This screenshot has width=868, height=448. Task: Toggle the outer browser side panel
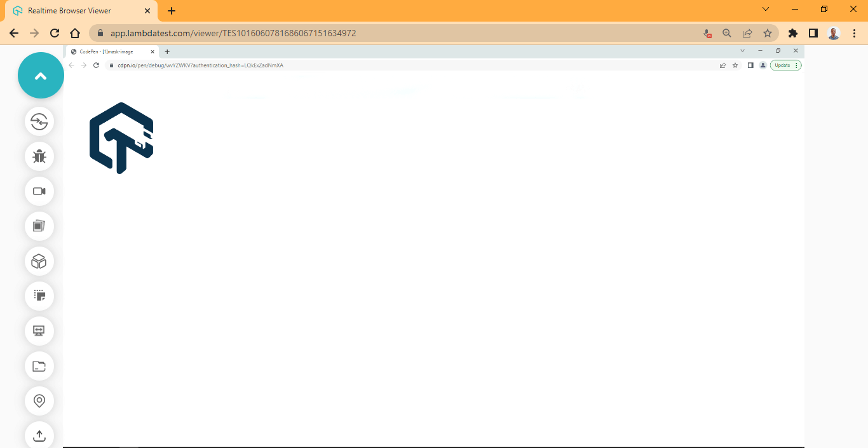[x=813, y=33]
